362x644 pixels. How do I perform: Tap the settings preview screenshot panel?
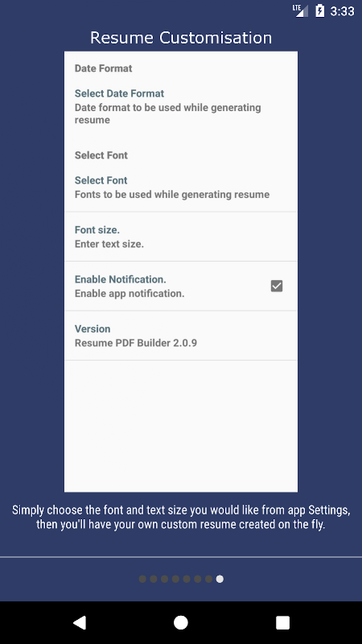click(x=181, y=271)
